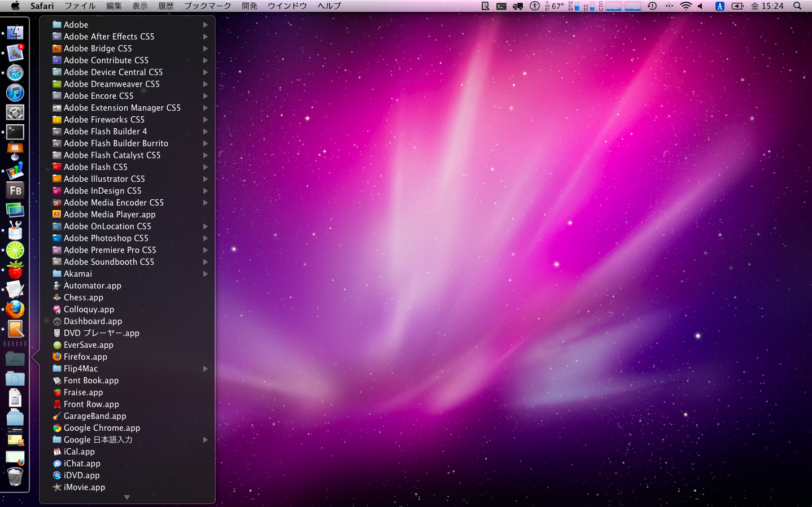Open Mail with the unread badge
The width and height of the screenshot is (812, 507).
(x=15, y=53)
